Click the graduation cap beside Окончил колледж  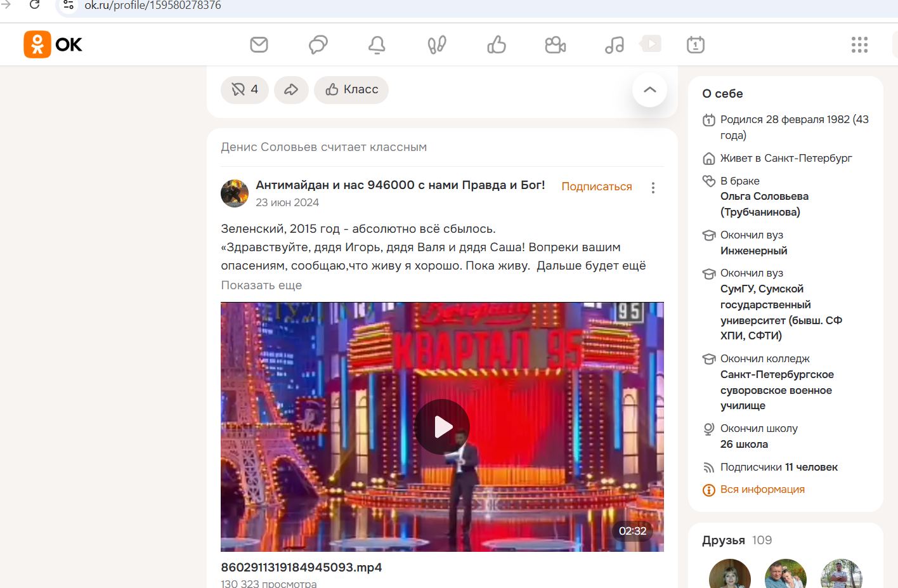(709, 359)
